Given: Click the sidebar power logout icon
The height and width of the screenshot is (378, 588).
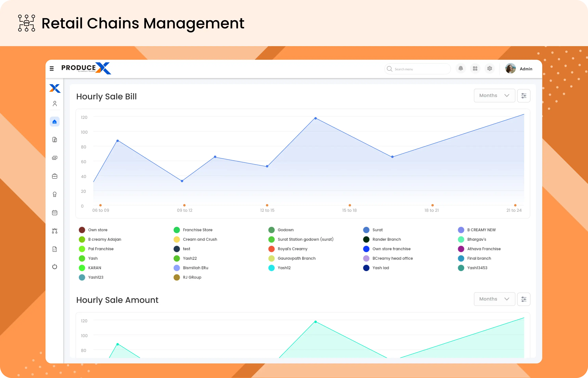Looking at the screenshot, I should pyautogui.click(x=55, y=267).
